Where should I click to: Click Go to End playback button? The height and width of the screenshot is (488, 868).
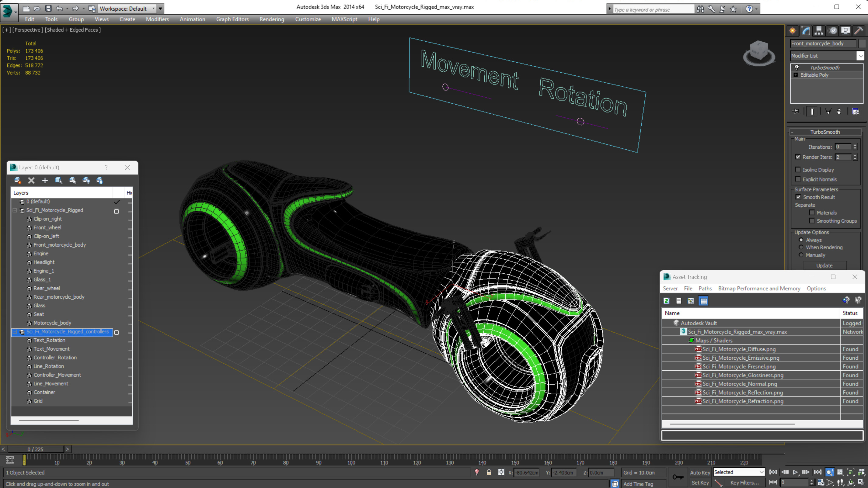click(x=817, y=472)
